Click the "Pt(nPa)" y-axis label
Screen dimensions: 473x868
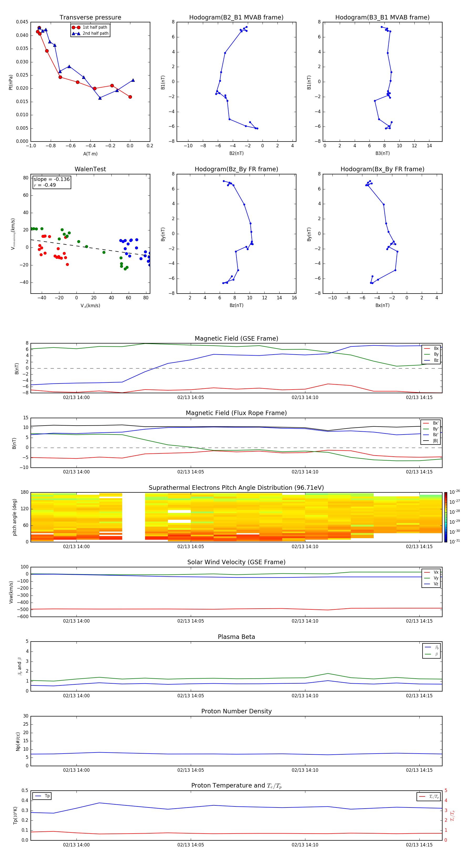coord(11,82)
